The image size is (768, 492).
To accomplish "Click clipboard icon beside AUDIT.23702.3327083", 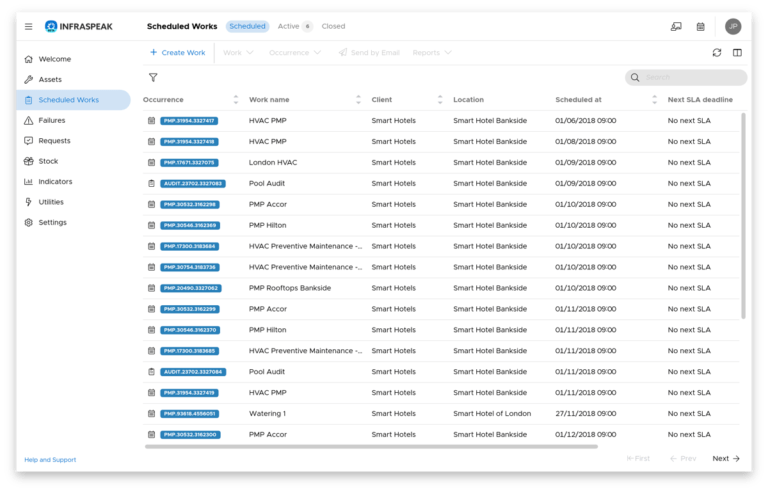I will pos(151,183).
